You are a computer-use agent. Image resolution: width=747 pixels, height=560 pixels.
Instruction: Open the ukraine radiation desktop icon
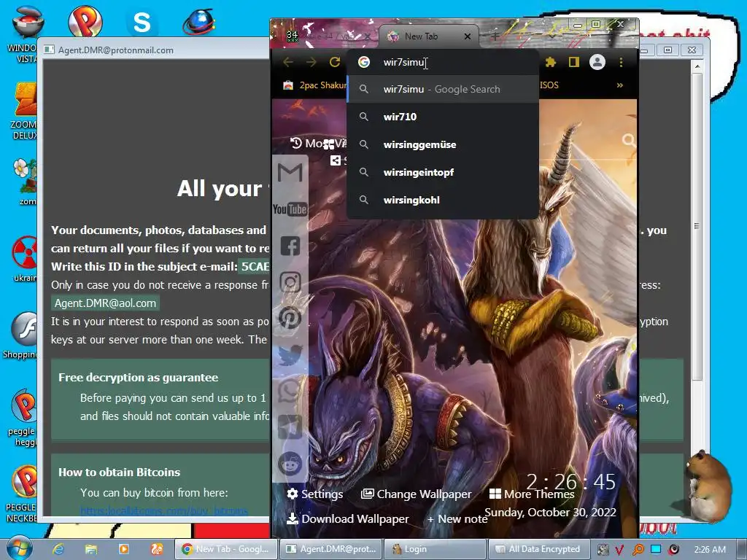[x=25, y=259]
